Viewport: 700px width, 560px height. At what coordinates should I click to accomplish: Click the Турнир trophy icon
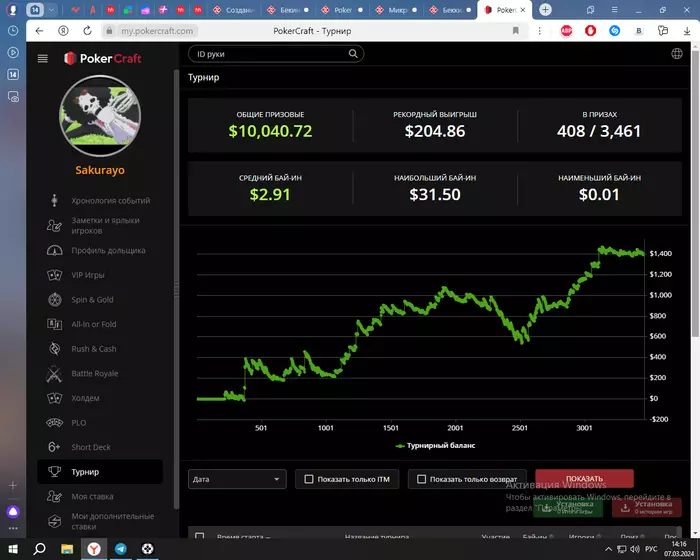click(x=54, y=472)
